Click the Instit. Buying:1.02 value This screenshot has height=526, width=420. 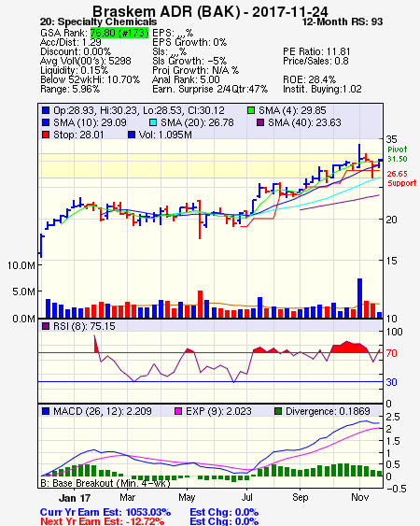coord(322,90)
